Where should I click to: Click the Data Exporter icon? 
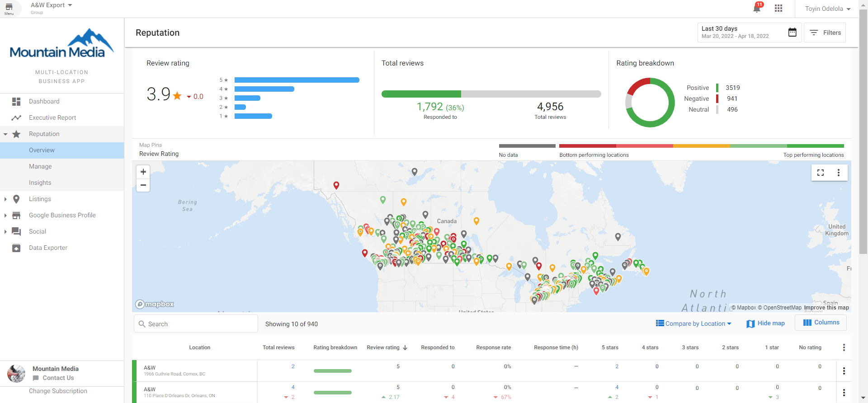[x=16, y=248]
